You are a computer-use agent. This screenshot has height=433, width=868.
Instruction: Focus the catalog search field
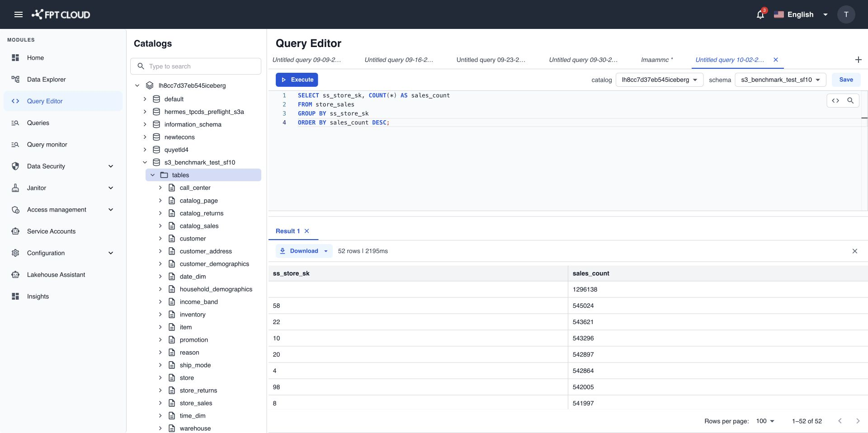pyautogui.click(x=196, y=66)
